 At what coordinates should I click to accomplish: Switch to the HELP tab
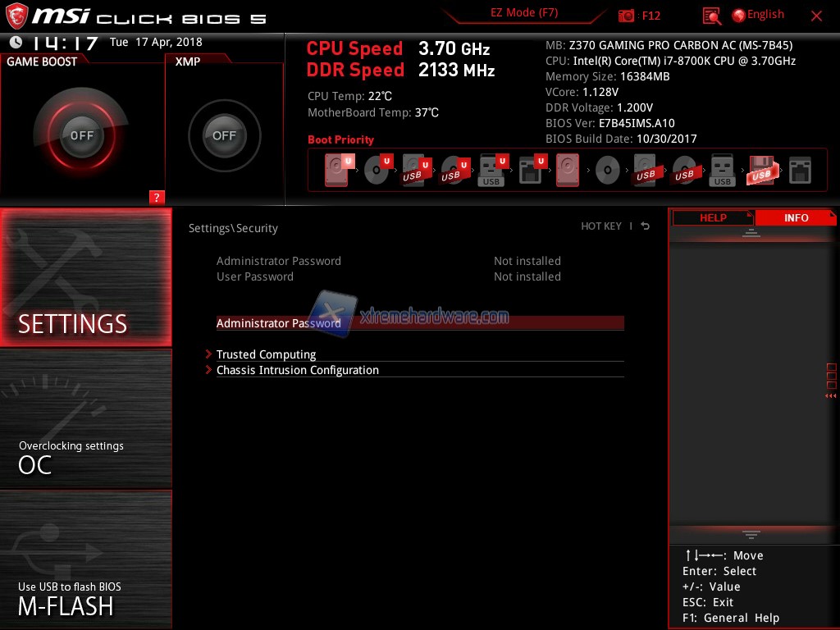pos(712,217)
